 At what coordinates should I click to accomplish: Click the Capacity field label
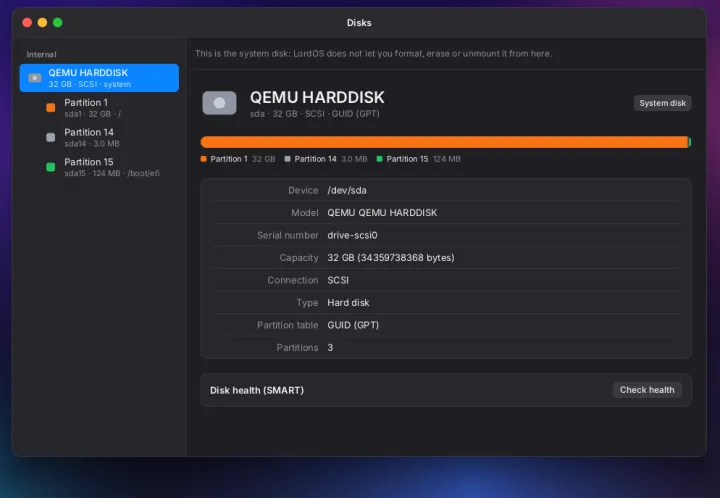pyautogui.click(x=299, y=258)
